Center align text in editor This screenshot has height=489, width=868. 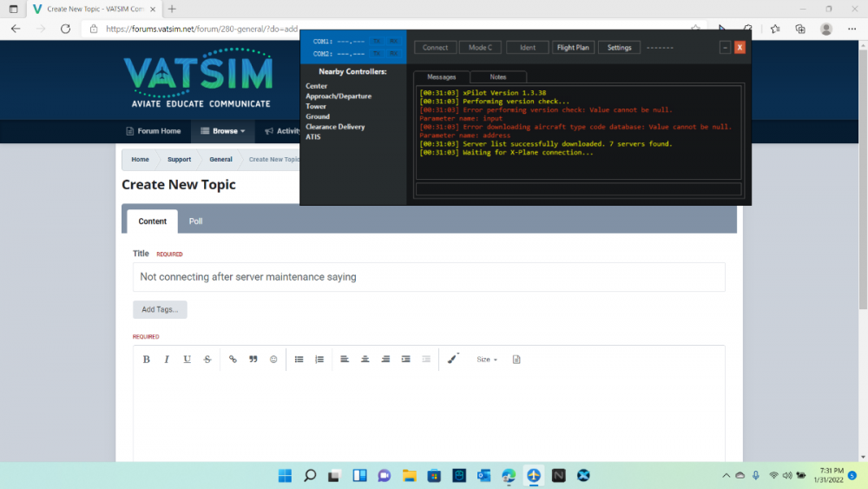365,359
